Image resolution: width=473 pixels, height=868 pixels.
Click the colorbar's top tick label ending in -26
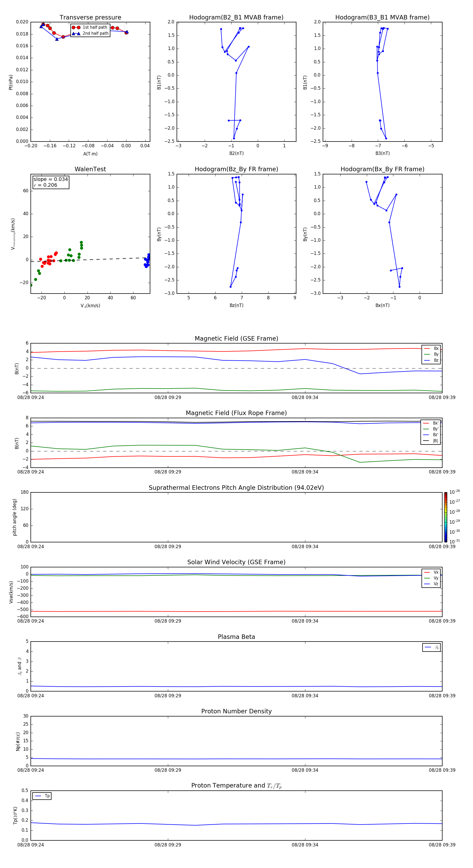pos(455,492)
